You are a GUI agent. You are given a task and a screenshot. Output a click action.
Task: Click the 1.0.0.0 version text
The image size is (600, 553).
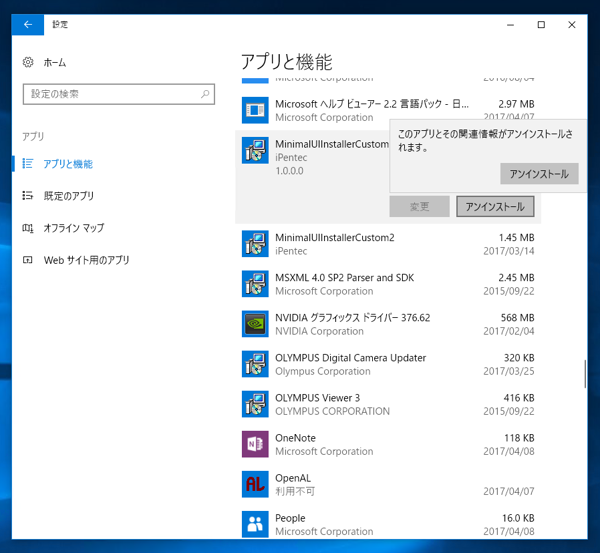pyautogui.click(x=290, y=171)
